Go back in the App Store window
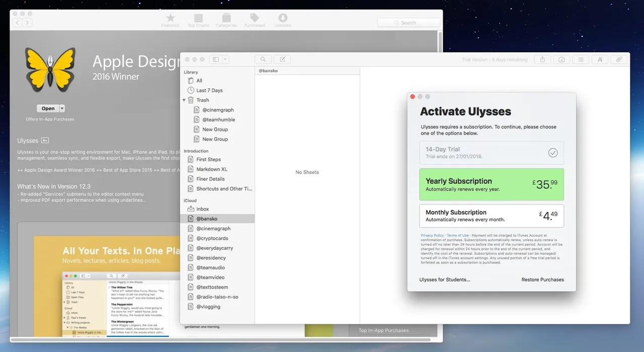 tap(18, 23)
